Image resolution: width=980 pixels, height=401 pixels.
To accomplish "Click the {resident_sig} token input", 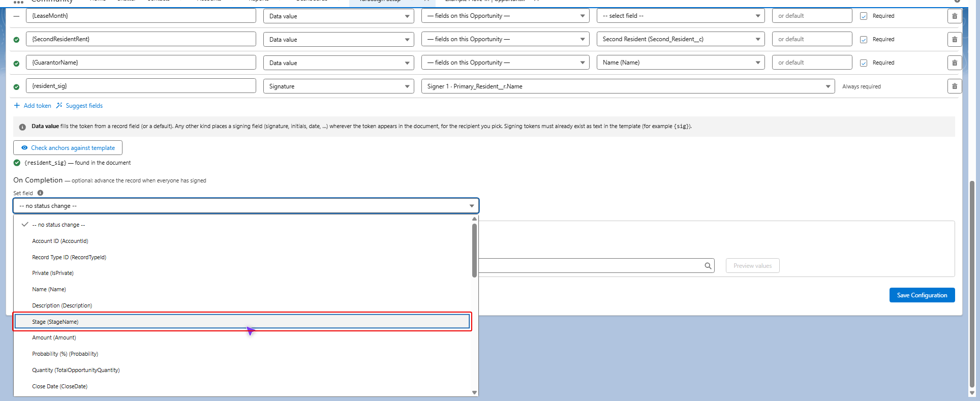I will click(x=141, y=86).
